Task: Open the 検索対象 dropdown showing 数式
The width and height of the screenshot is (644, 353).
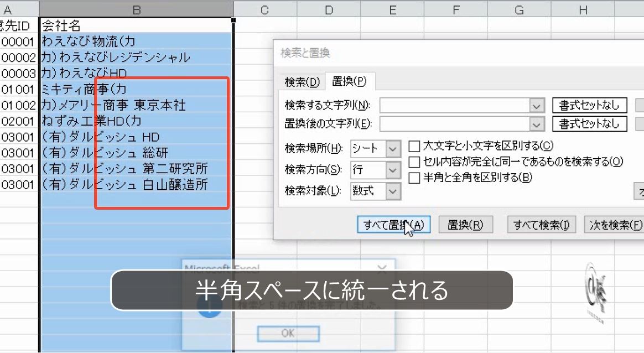Action: pos(376,191)
